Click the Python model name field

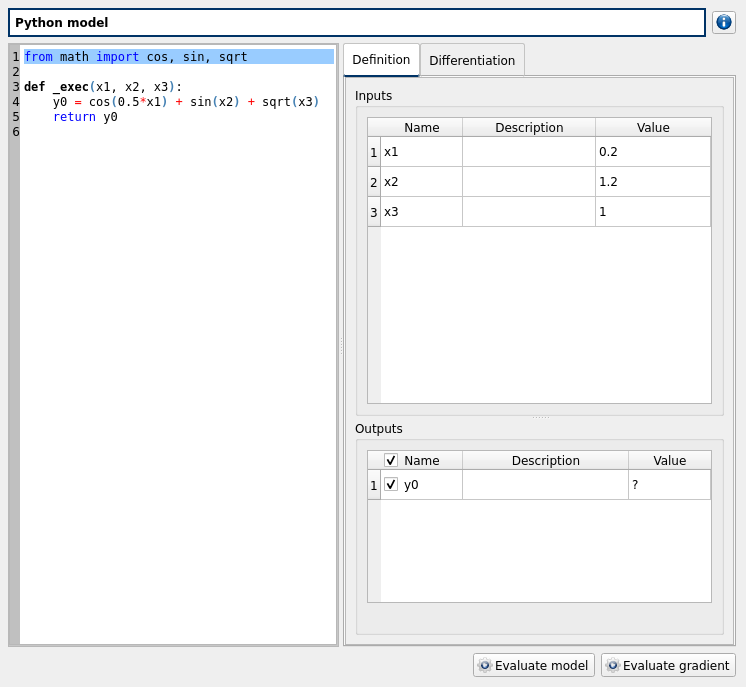click(356, 23)
